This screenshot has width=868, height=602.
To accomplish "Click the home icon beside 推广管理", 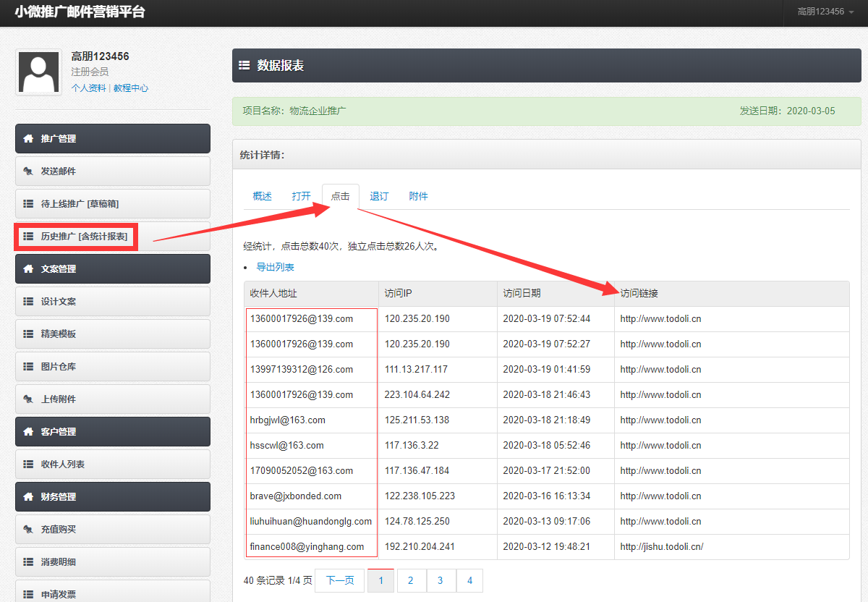I will [x=28, y=139].
